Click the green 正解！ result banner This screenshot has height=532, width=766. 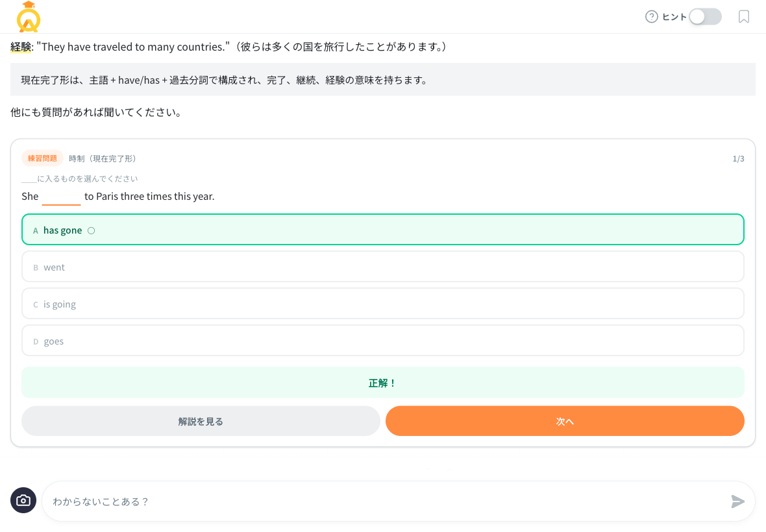383,382
